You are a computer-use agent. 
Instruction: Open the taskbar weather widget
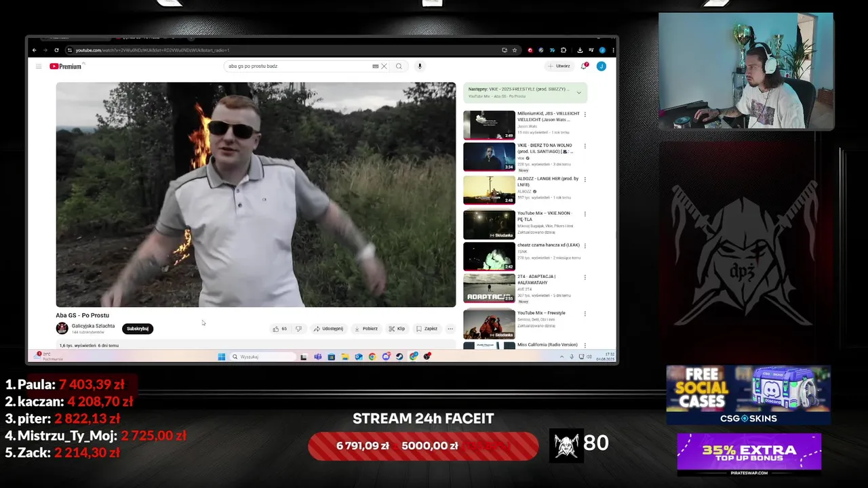47,357
